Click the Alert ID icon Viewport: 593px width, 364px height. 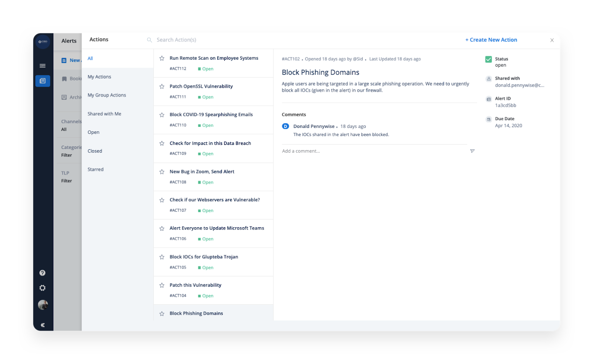[x=489, y=99]
